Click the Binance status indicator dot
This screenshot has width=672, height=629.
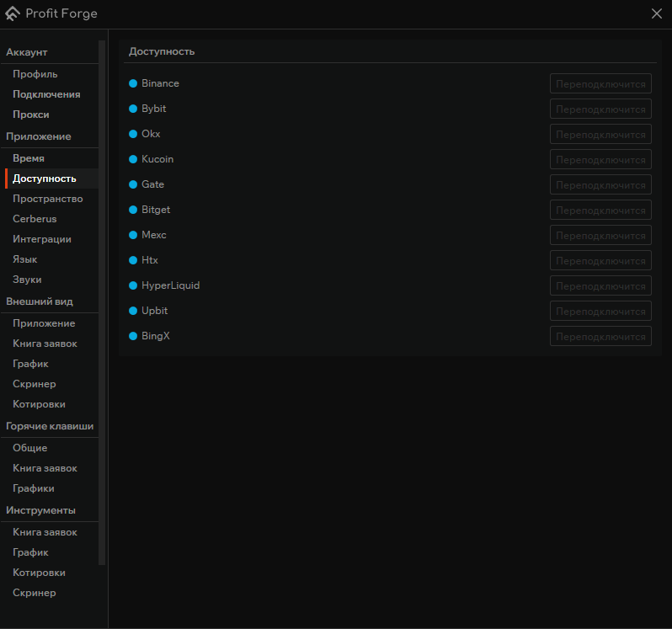point(133,83)
